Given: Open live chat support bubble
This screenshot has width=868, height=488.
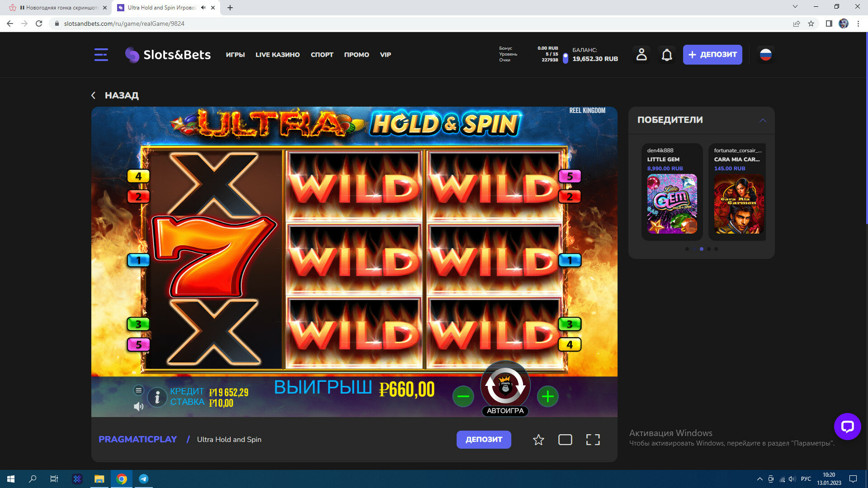Looking at the screenshot, I should 847,426.
